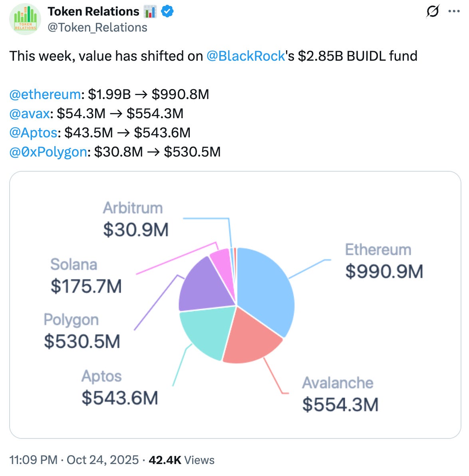Open the @ethereum mention link
The height and width of the screenshot is (476, 469).
(45, 94)
